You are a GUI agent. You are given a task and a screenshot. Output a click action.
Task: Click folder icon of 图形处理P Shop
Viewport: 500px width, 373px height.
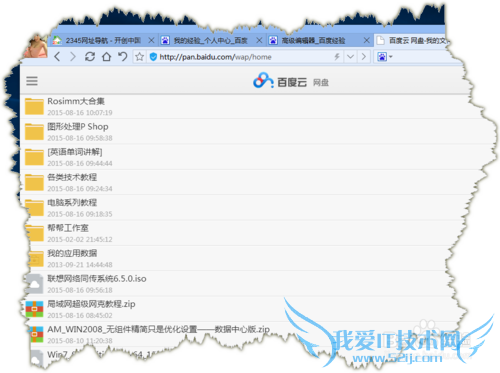(x=34, y=132)
